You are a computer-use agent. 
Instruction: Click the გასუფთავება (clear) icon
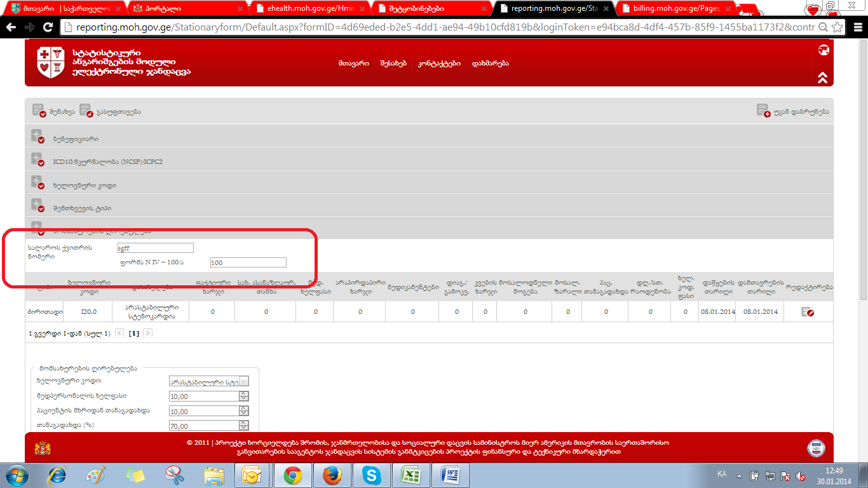click(x=86, y=111)
